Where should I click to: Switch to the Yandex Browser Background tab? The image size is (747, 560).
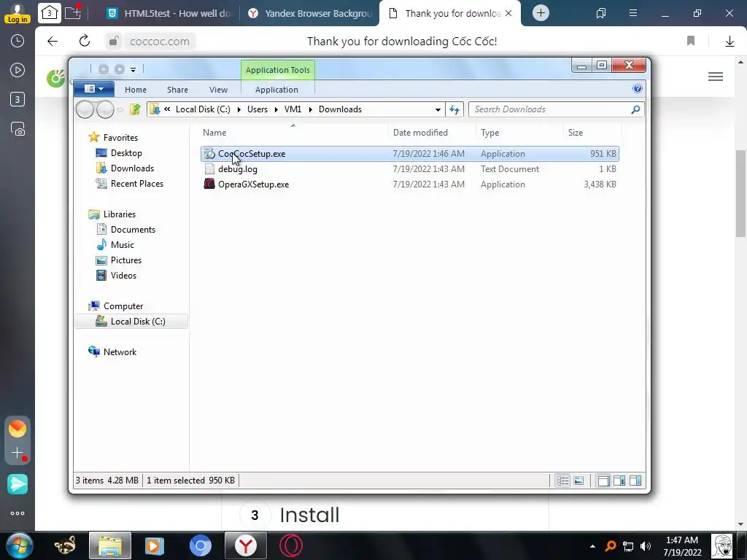(309, 13)
